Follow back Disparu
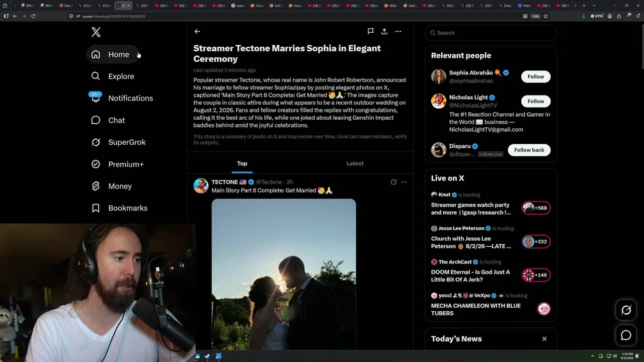 click(x=529, y=150)
